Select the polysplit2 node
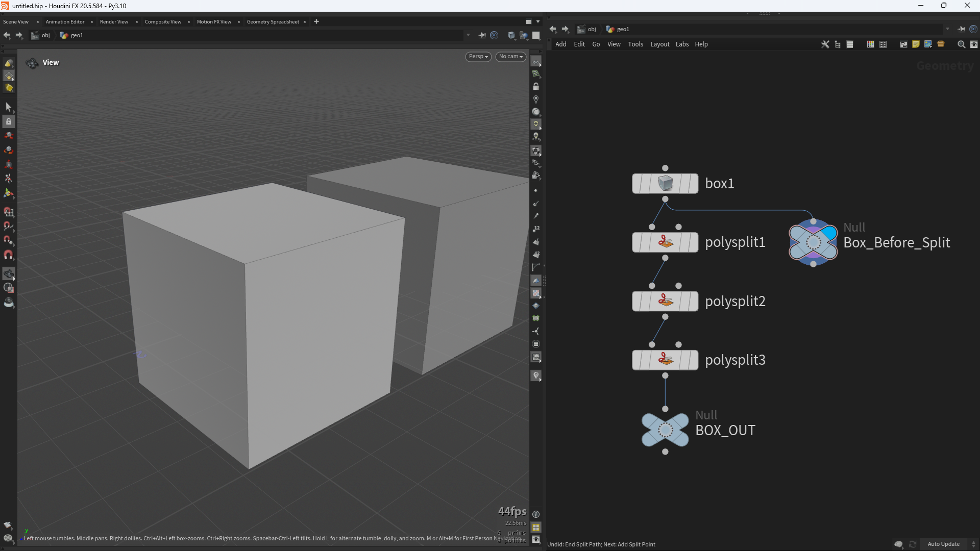 (x=665, y=301)
